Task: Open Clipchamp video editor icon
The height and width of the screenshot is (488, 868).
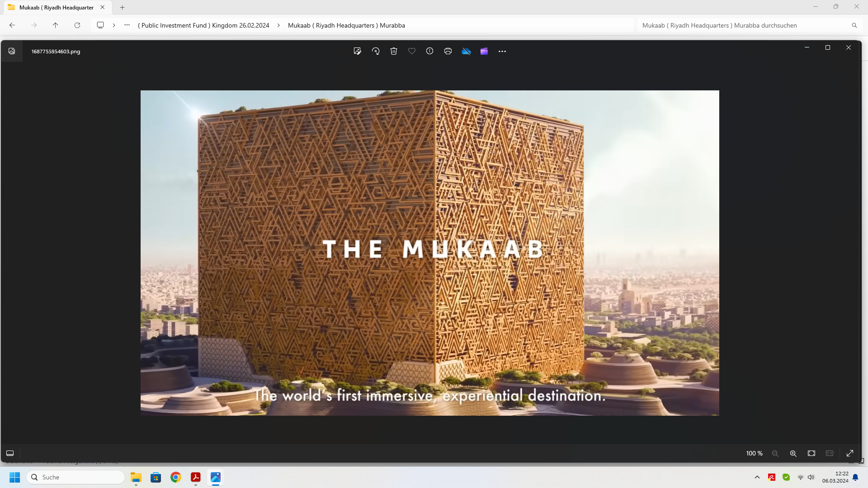Action: tap(484, 51)
